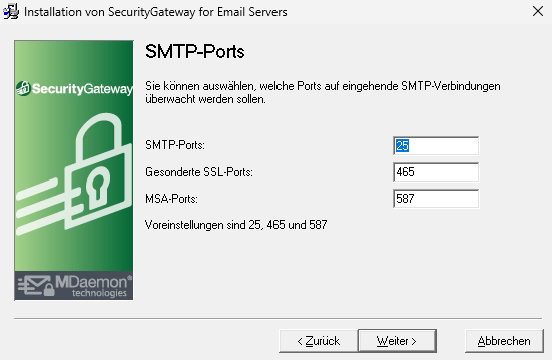Screen dimensions: 552x360
Task: Click the SecurityGateway logo in banner
Action: coord(74,88)
